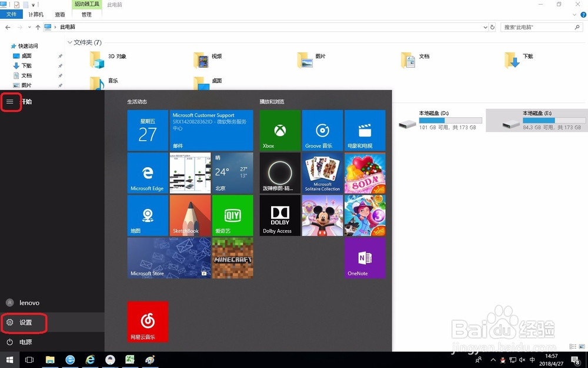The height and width of the screenshot is (368, 588).
Task: Expand the address bar history dropdown
Action: 485,27
